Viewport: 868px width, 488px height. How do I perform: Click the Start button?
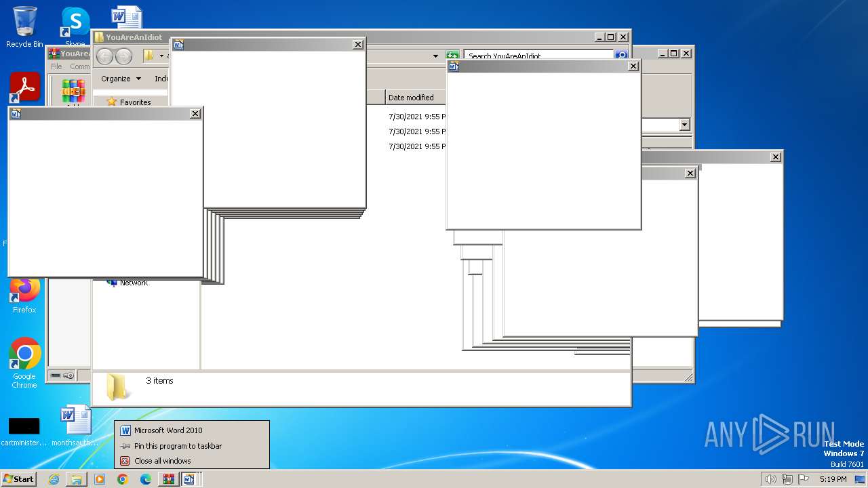pos(18,479)
